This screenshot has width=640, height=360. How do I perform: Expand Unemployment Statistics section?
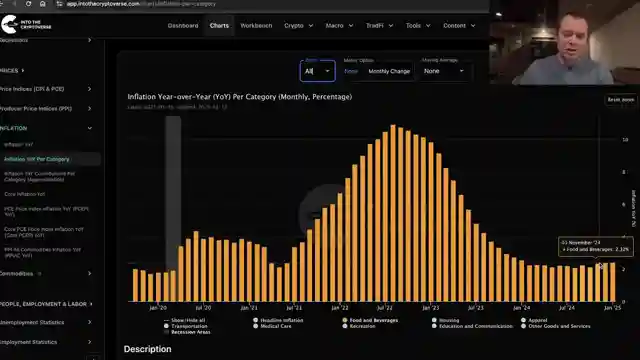point(46,322)
